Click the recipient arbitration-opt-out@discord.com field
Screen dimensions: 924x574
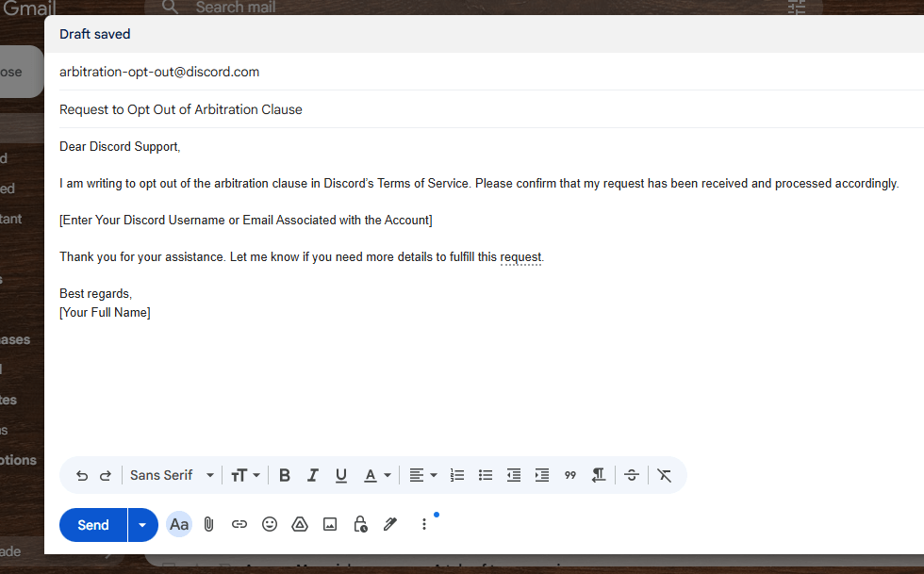(x=491, y=72)
